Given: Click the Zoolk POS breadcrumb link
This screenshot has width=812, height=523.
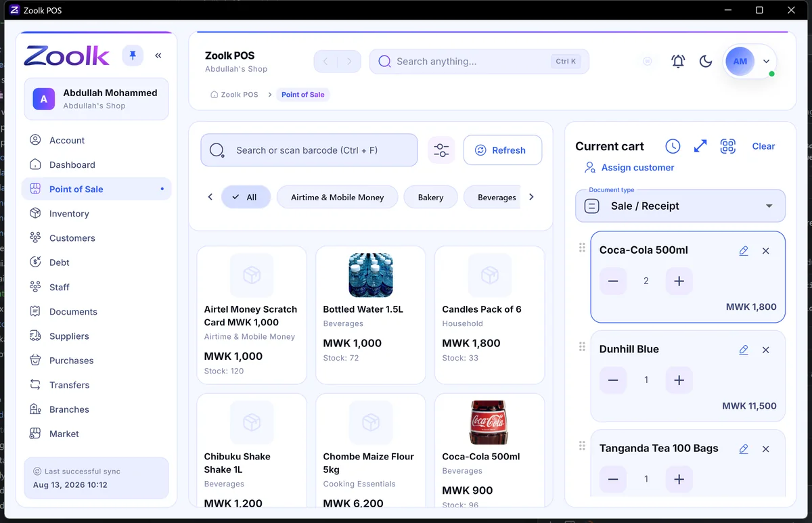Looking at the screenshot, I should 234,95.
